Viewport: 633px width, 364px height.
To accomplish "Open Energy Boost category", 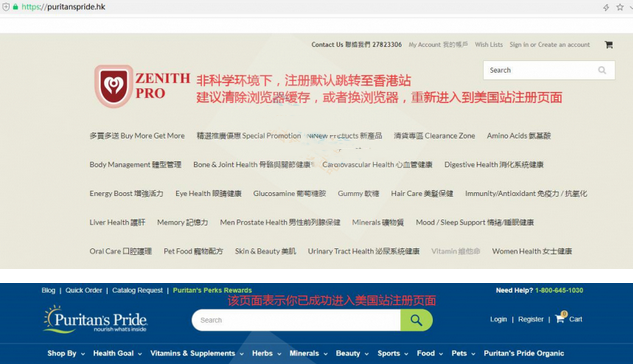I will (126, 194).
